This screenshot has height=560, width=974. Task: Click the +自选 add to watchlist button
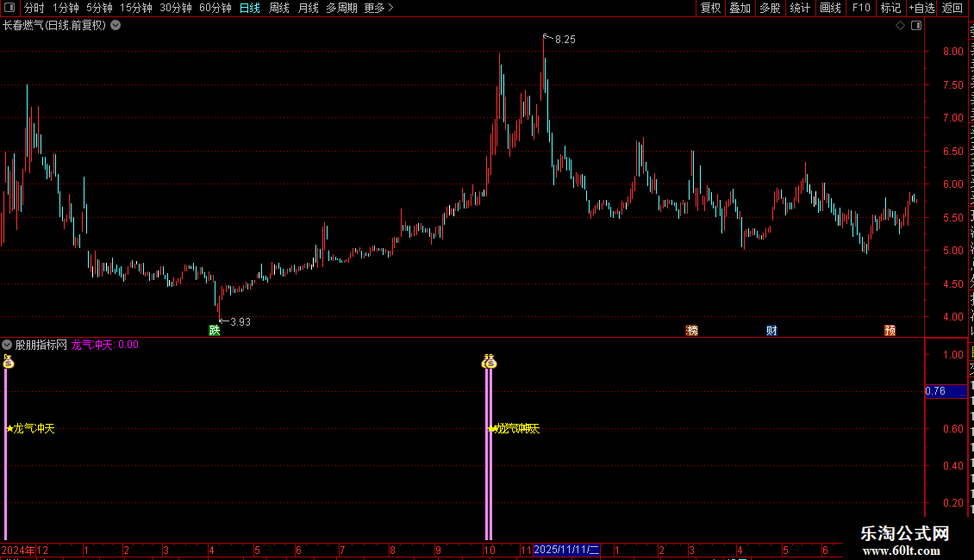[x=921, y=8]
